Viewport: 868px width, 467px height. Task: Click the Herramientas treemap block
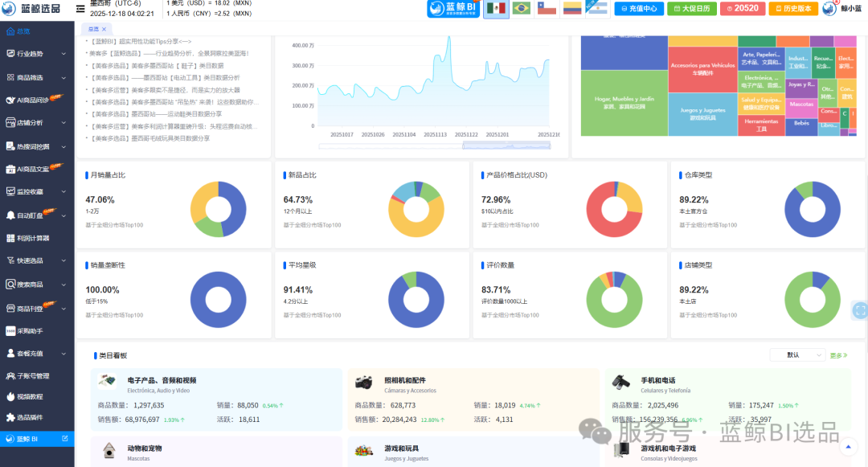pyautogui.click(x=761, y=125)
